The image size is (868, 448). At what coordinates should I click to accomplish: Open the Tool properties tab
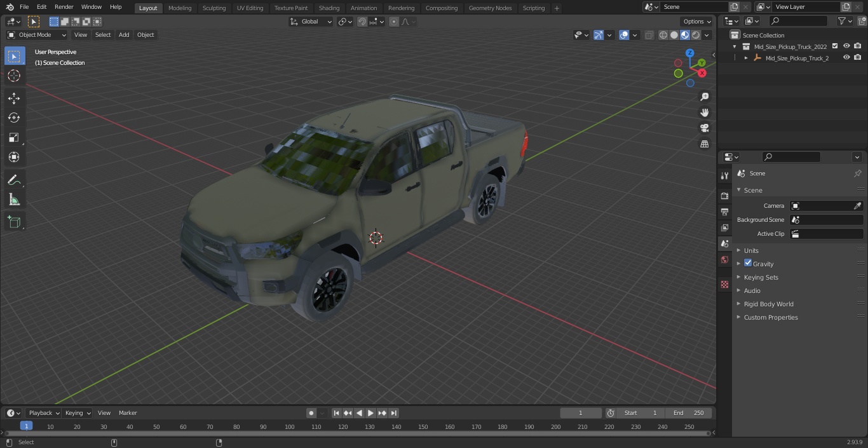click(724, 175)
